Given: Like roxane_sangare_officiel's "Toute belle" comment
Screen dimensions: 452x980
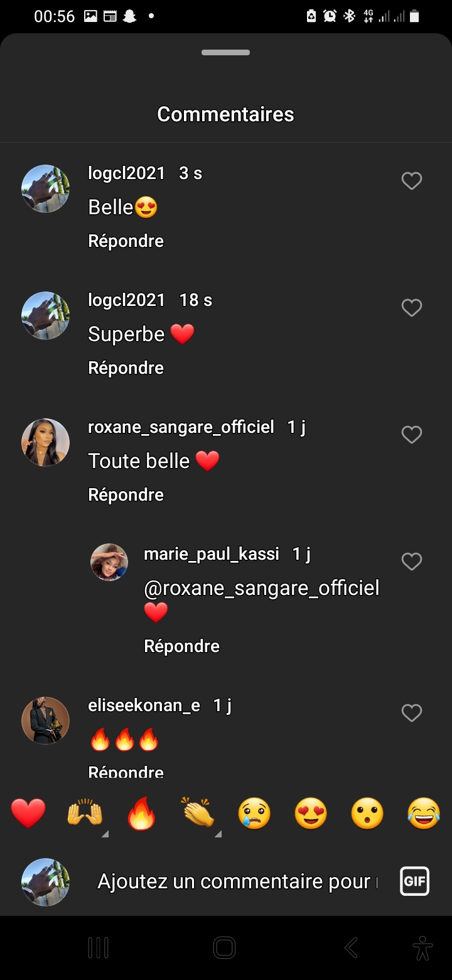Looking at the screenshot, I should click(x=411, y=435).
